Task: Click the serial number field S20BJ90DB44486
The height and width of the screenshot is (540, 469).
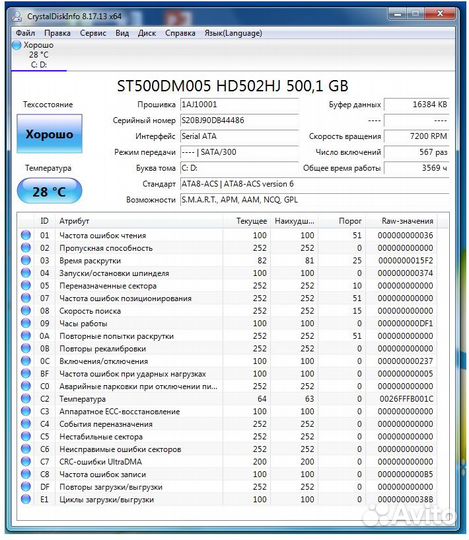Action: coord(239,121)
